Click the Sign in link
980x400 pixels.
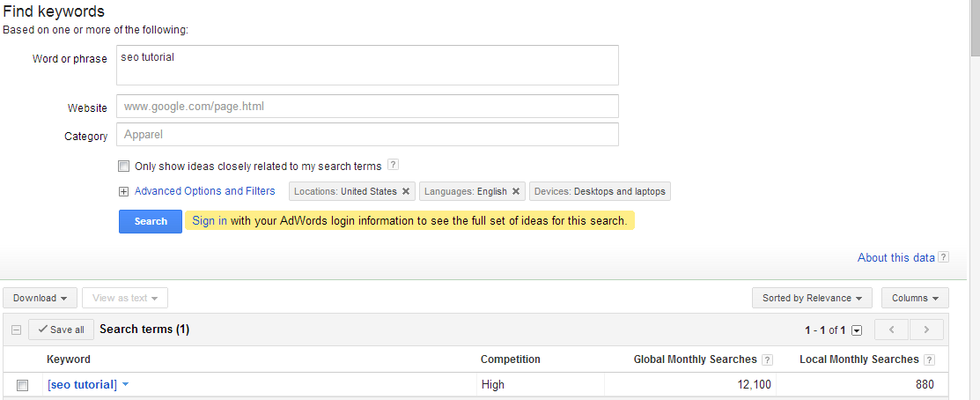(210, 221)
